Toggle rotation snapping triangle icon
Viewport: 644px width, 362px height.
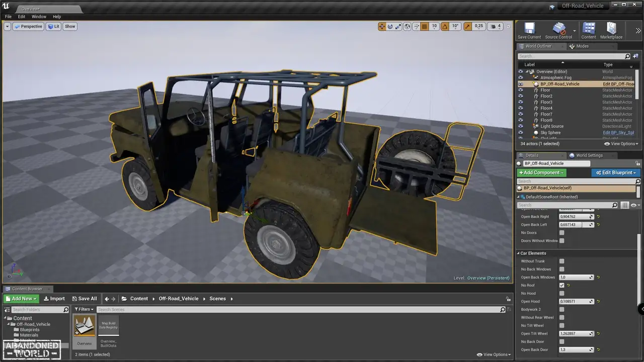445,27
